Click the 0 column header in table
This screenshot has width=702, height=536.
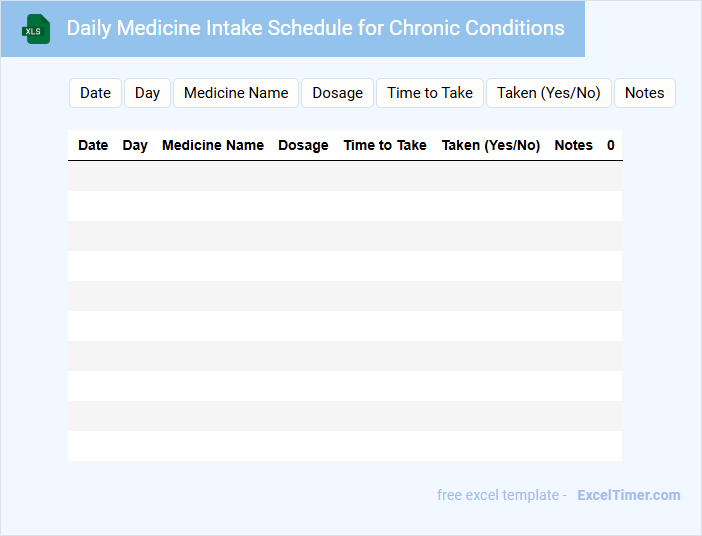coord(611,145)
